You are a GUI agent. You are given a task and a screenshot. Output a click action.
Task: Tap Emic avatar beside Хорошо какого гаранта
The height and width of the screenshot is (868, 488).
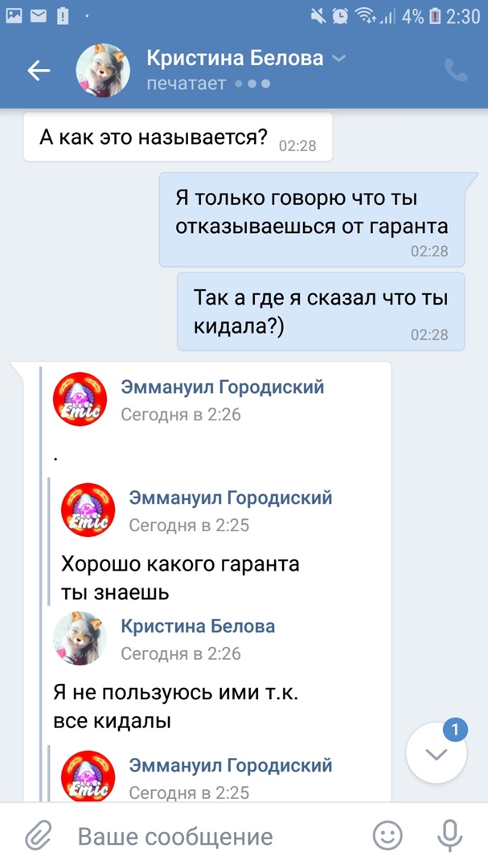(88, 510)
